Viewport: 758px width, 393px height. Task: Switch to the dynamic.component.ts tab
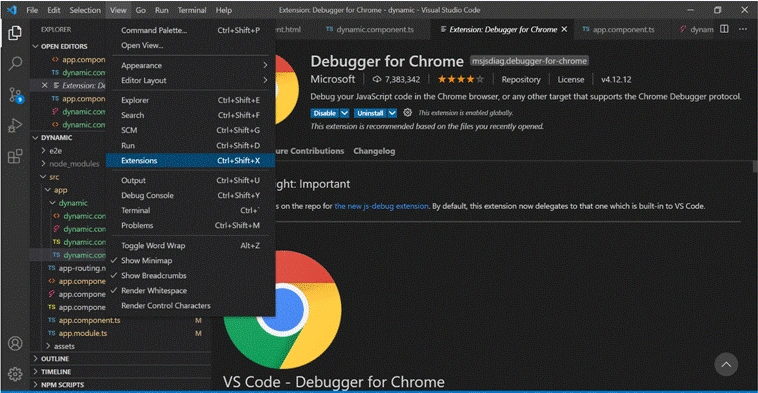pyautogui.click(x=375, y=29)
